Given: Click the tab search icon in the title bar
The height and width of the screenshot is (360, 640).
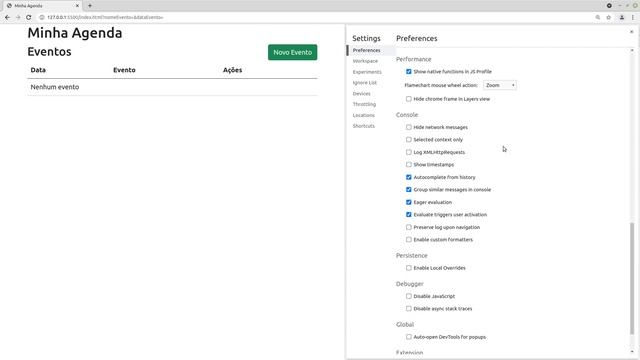Looking at the screenshot, I should pos(609,6).
